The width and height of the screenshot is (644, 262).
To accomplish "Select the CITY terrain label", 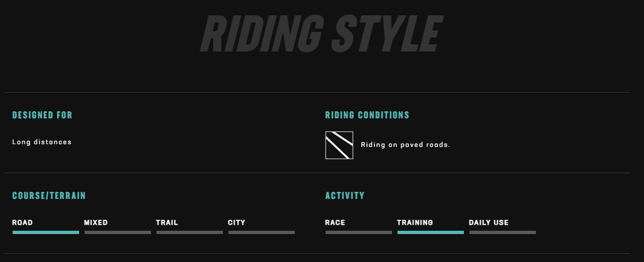I will pyautogui.click(x=237, y=223).
